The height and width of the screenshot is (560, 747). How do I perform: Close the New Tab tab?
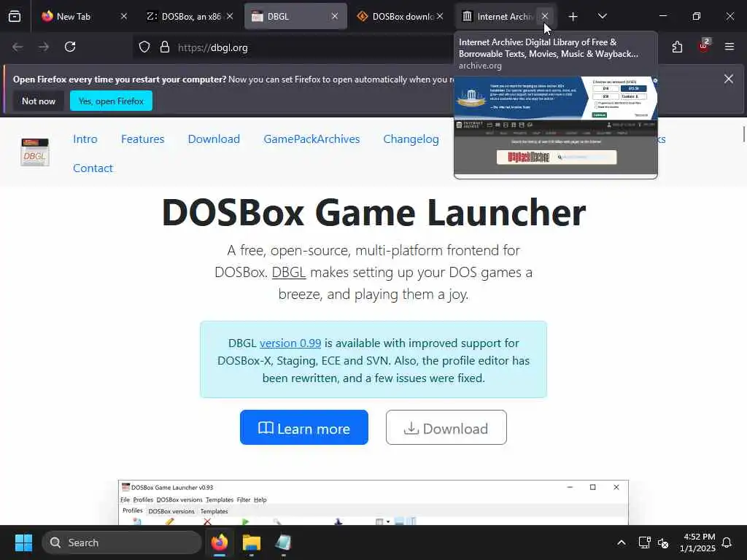pos(124,16)
